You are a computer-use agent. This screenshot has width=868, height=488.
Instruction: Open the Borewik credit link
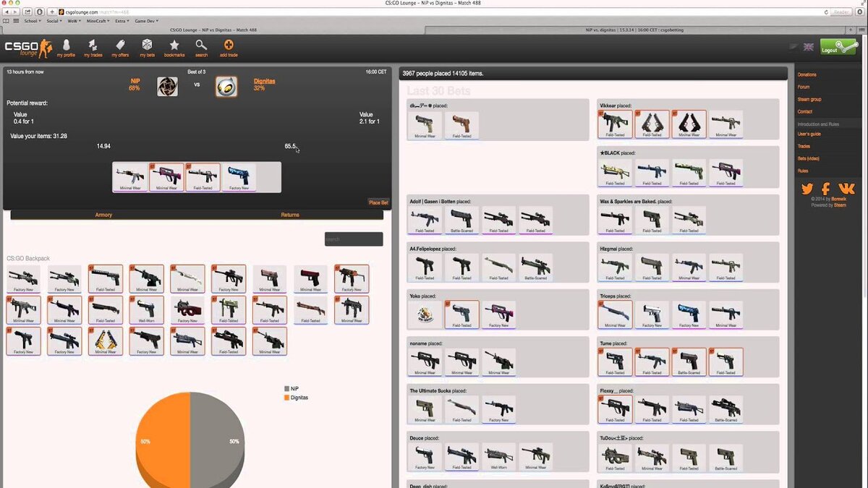pos(838,200)
